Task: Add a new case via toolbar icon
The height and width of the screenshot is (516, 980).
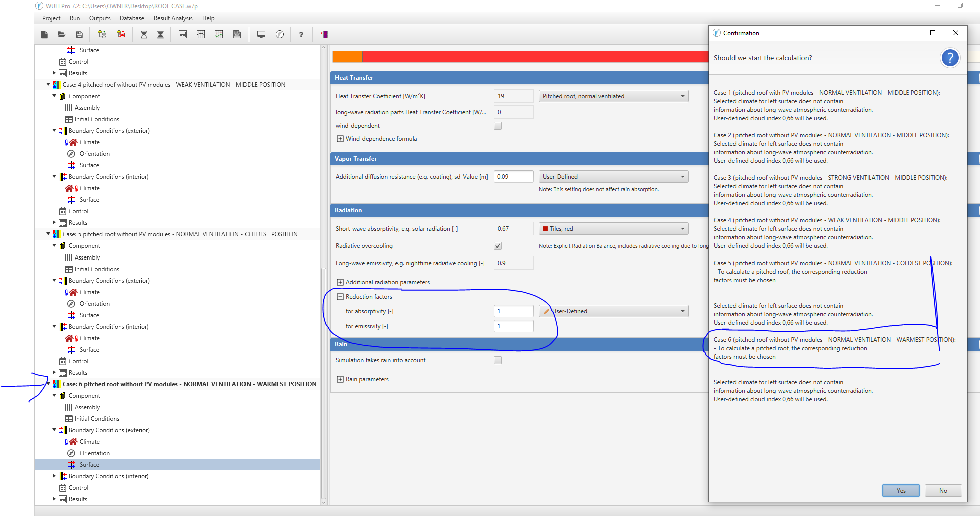Action: click(102, 34)
